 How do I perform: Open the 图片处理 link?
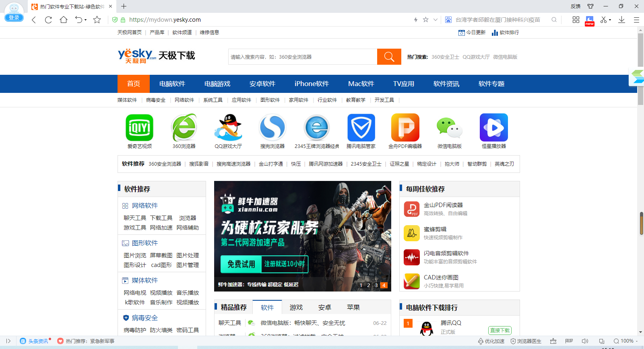click(x=188, y=255)
